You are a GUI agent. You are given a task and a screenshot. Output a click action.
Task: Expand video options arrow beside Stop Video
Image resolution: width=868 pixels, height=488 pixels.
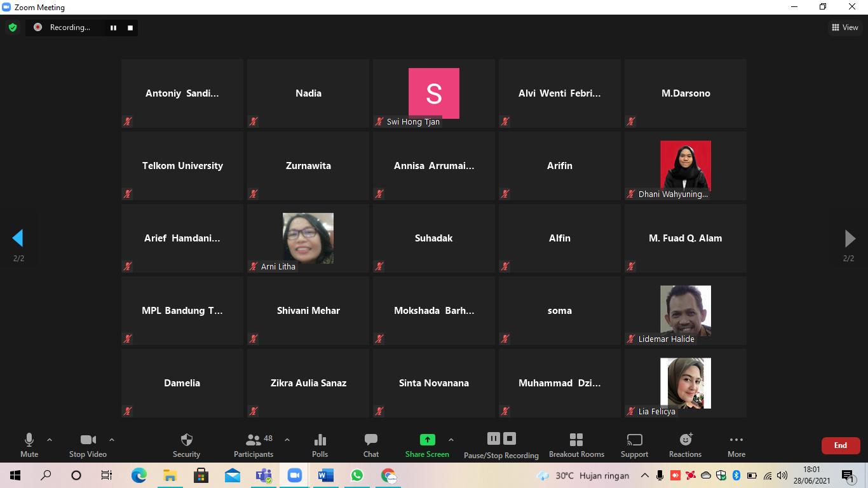(x=112, y=440)
